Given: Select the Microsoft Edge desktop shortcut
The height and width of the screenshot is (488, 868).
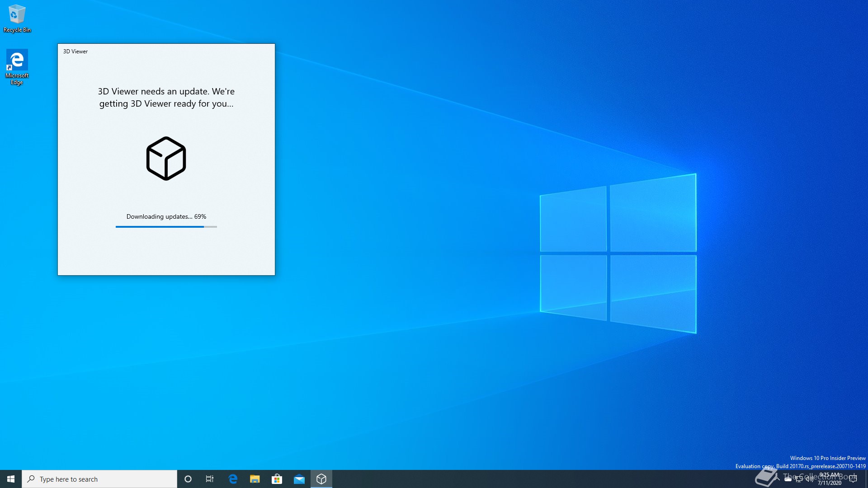Looking at the screenshot, I should pyautogui.click(x=17, y=67).
